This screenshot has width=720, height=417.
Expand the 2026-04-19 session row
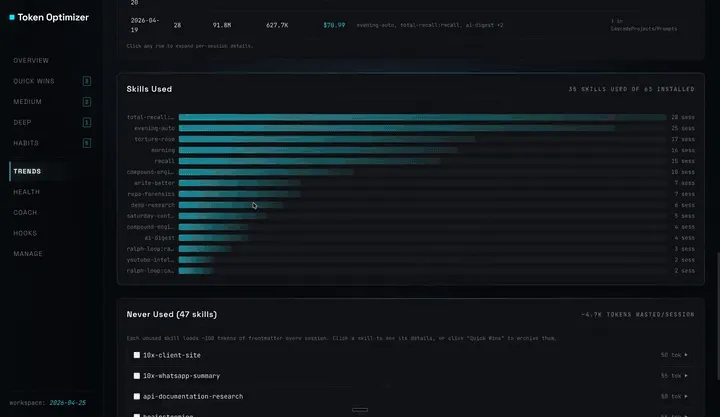click(x=411, y=25)
